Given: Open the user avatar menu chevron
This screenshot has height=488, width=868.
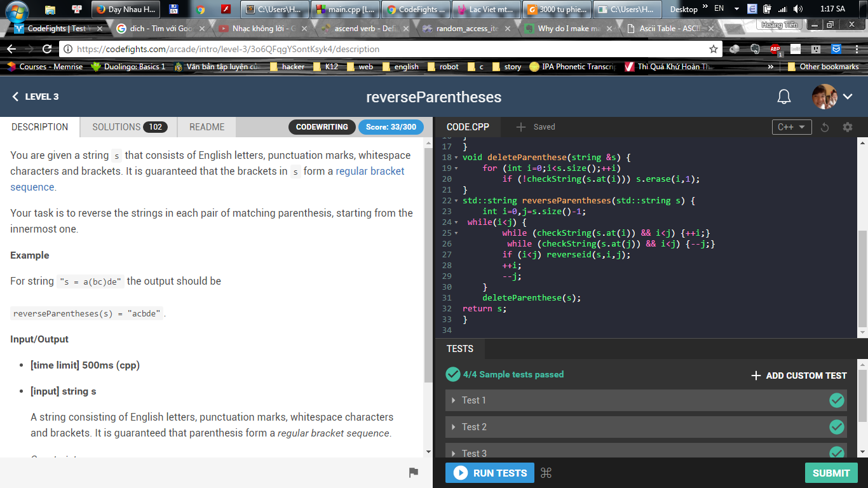Looking at the screenshot, I should [x=848, y=97].
